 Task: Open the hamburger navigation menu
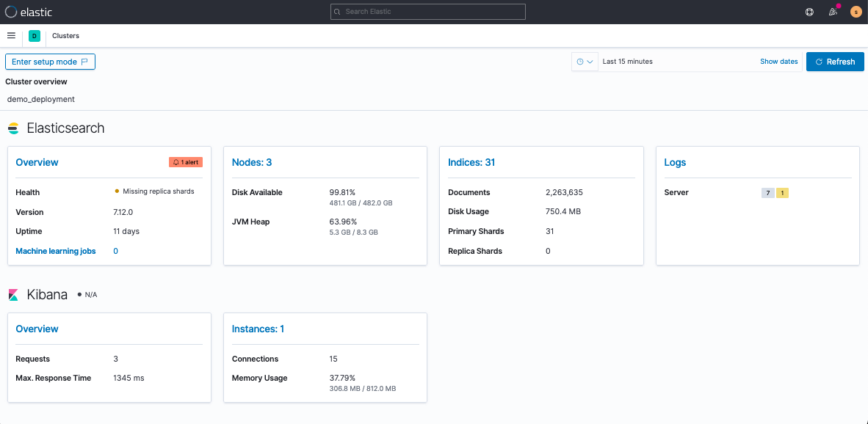tap(11, 35)
